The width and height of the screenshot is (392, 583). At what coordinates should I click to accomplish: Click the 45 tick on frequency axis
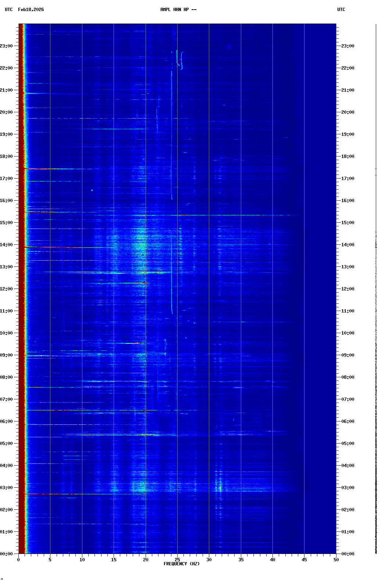pos(304,560)
